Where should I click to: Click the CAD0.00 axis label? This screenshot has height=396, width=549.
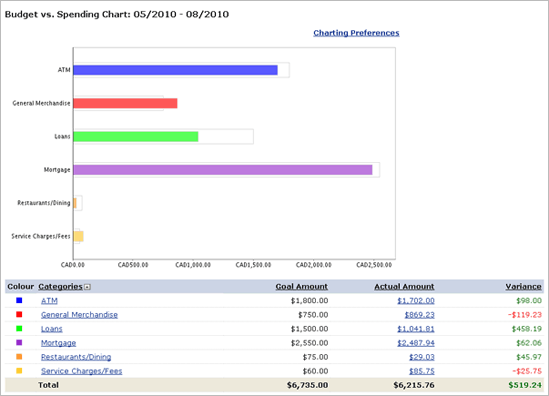click(x=73, y=265)
